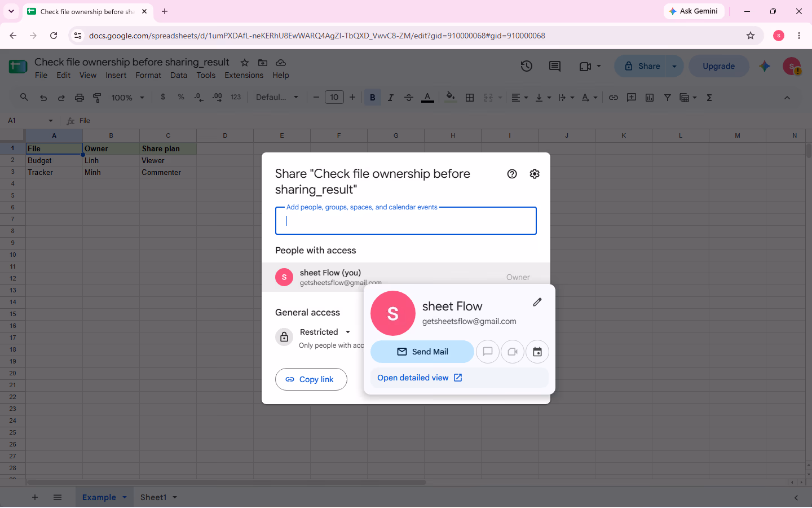This screenshot has height=508, width=812.
Task: Toggle strikethrough formatting
Action: tap(409, 98)
